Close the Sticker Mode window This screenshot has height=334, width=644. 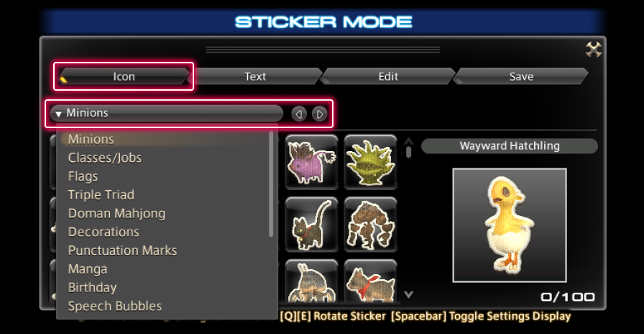(594, 50)
